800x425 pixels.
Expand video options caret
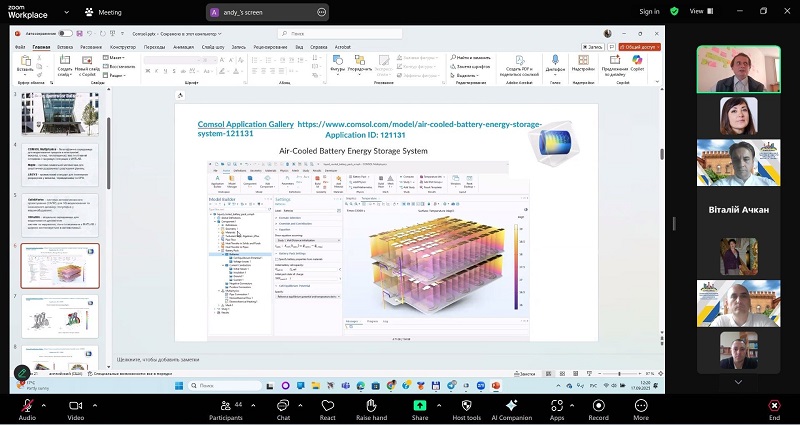[95, 406]
